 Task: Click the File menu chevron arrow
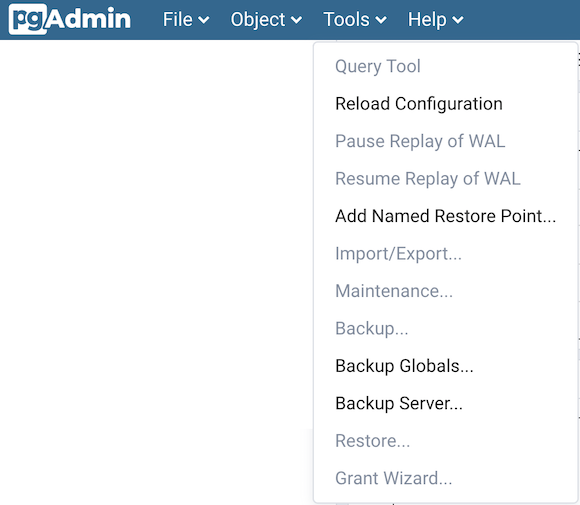(x=204, y=20)
